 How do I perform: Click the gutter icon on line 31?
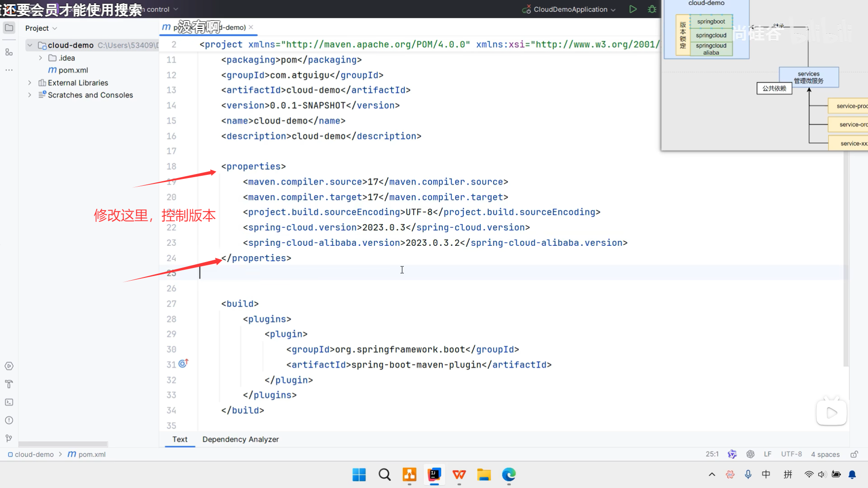(183, 363)
